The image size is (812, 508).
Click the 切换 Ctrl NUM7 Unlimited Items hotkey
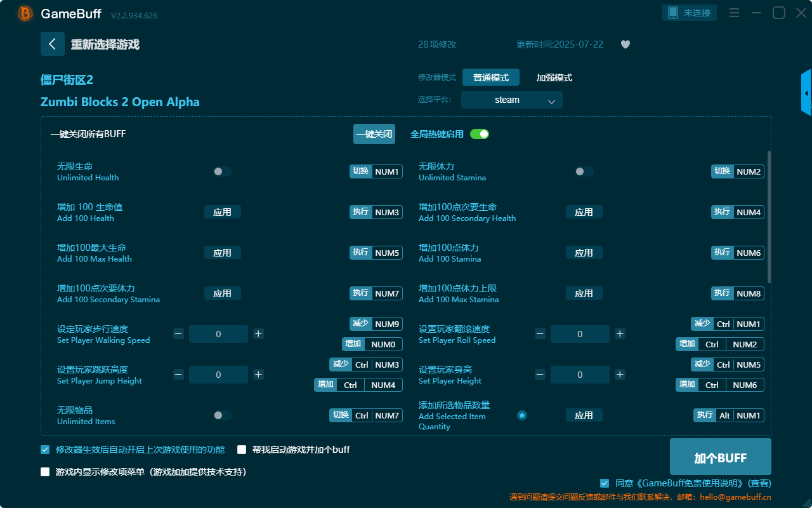366,415
